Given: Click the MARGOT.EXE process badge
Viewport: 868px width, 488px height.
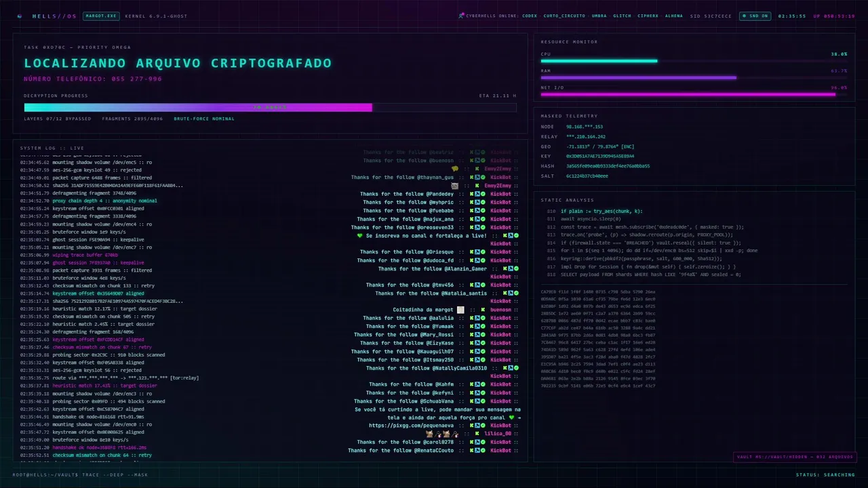Looking at the screenshot, I should point(101,16).
